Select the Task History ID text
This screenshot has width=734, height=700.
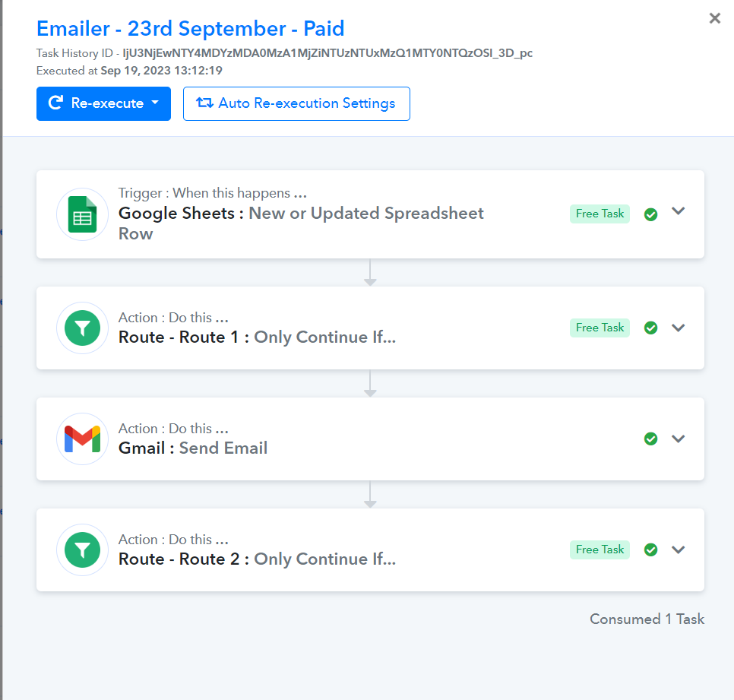[x=327, y=53]
